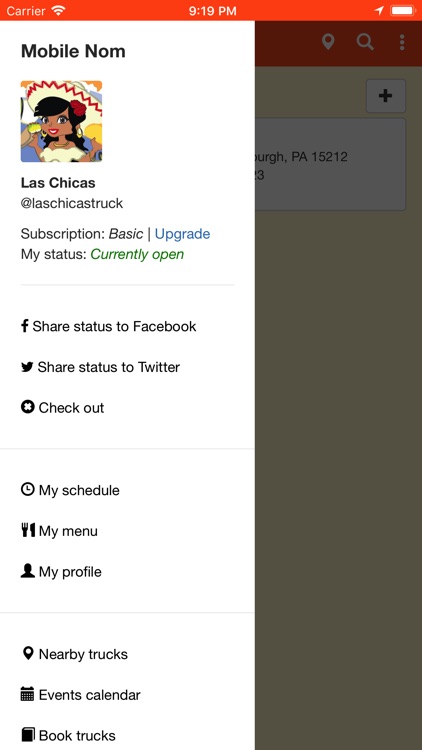Click the person icon for My profile

[x=28, y=571]
